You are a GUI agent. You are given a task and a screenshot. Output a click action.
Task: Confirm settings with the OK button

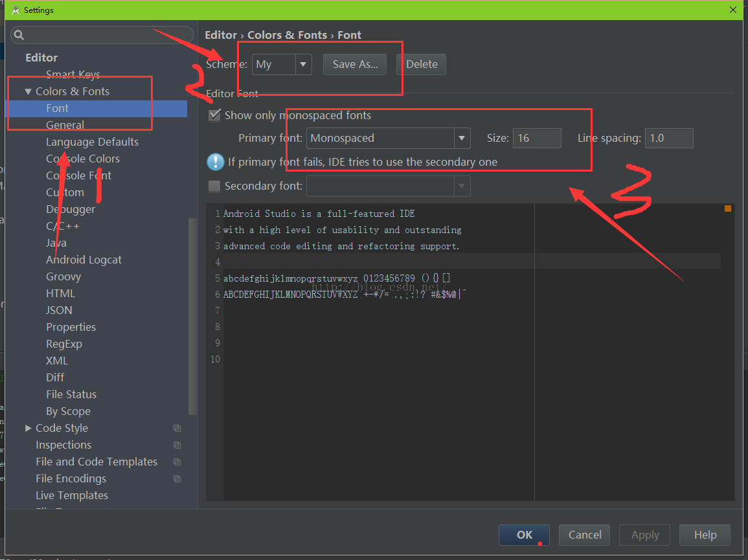pos(524,535)
